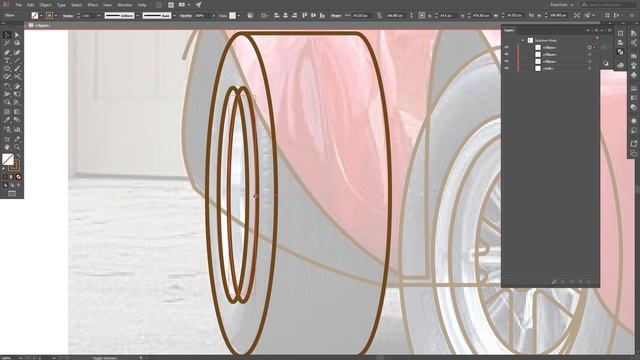Image resolution: width=640 pixels, height=360 pixels.
Task: Open the fill color dropdown arrow
Action: pos(41,16)
